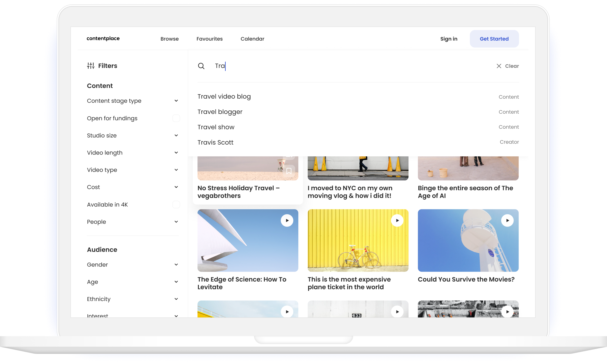
Task: Open the white curved building thumbnail
Action: coord(248,240)
